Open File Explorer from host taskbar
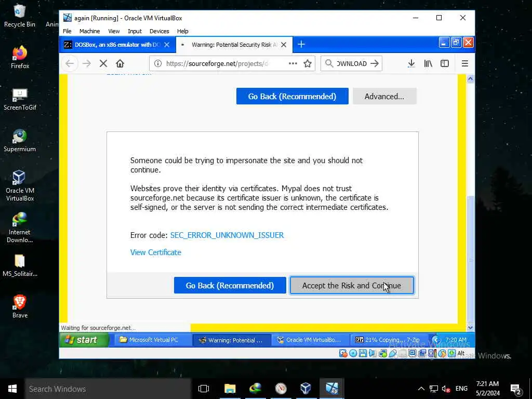Screen dimensions: 532x399 230,389
